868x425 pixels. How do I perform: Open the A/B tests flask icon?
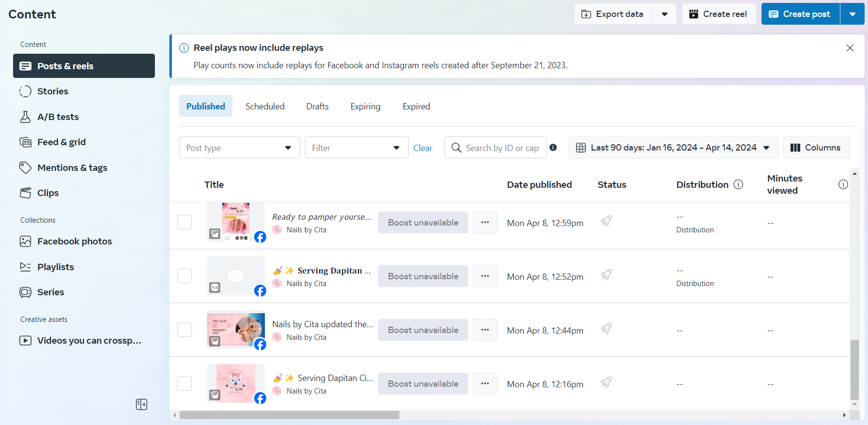click(25, 117)
